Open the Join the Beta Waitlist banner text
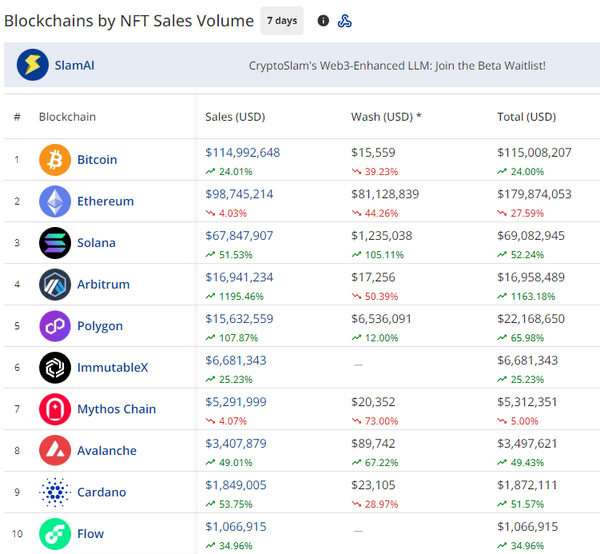600x554 pixels. click(397, 66)
